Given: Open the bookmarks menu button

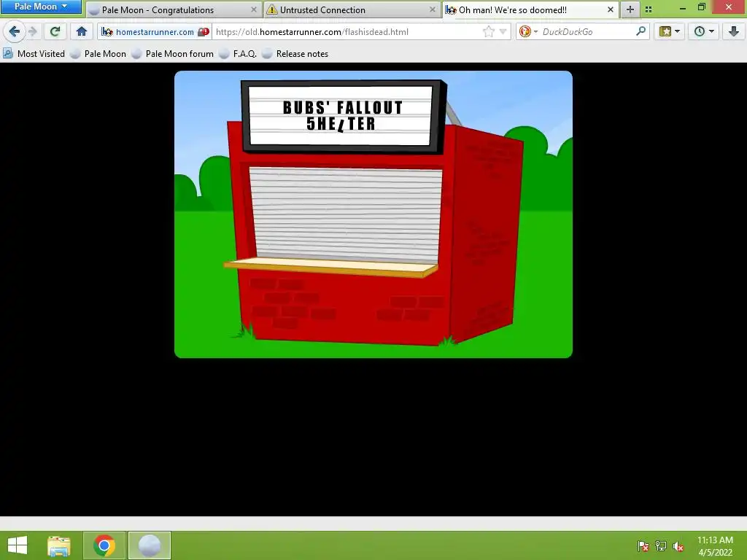Looking at the screenshot, I should coord(670,32).
